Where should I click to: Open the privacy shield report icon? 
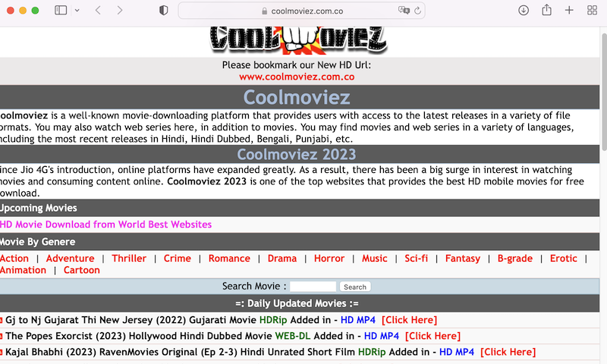(163, 11)
